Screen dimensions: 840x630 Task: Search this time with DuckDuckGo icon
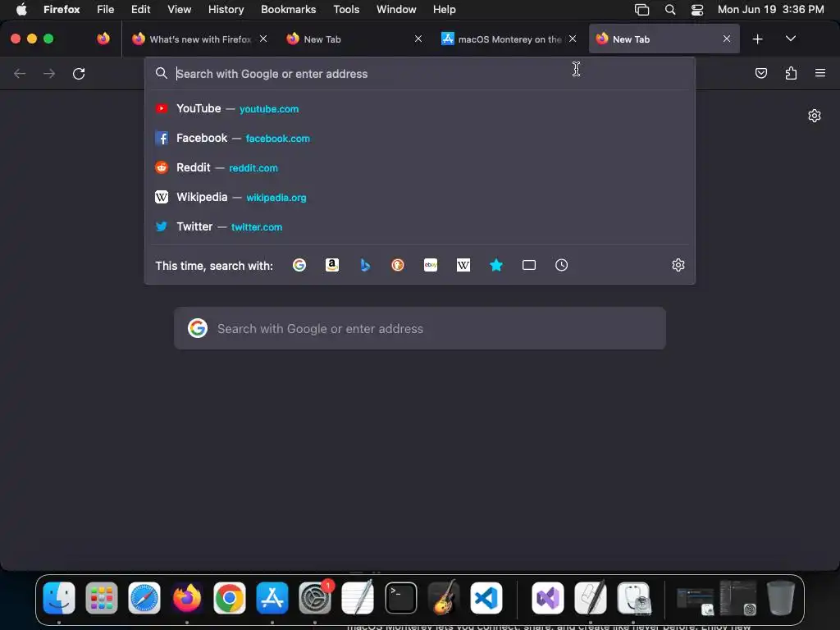398,265
